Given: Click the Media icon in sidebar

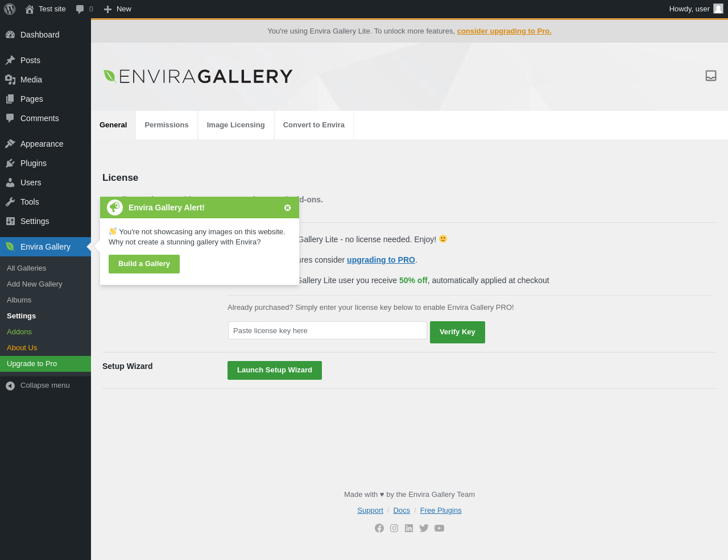Looking at the screenshot, I should 10,80.
